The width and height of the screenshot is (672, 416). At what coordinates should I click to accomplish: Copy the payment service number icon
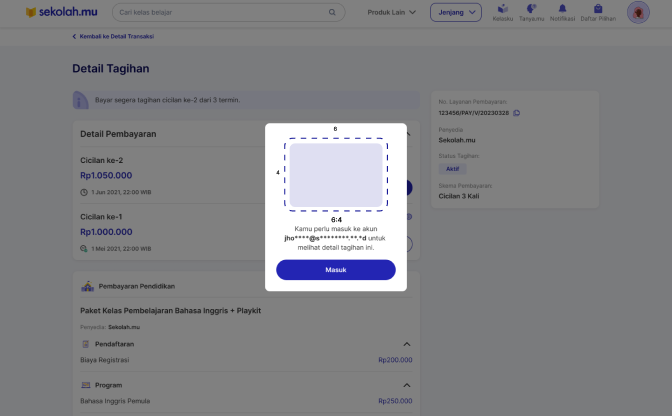(x=517, y=113)
